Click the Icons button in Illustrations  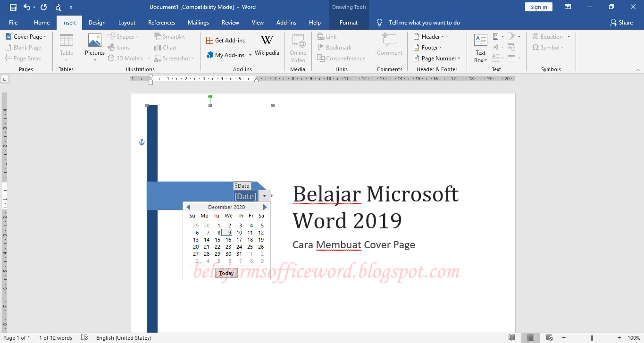pyautogui.click(x=119, y=47)
